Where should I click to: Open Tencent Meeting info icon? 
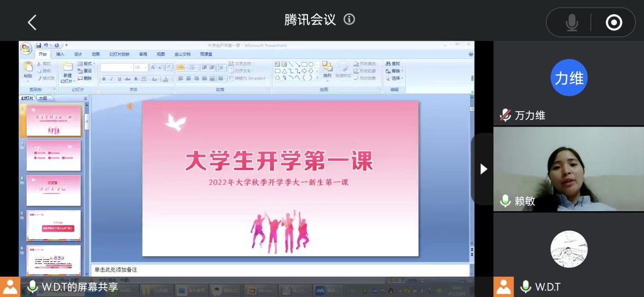click(x=349, y=20)
